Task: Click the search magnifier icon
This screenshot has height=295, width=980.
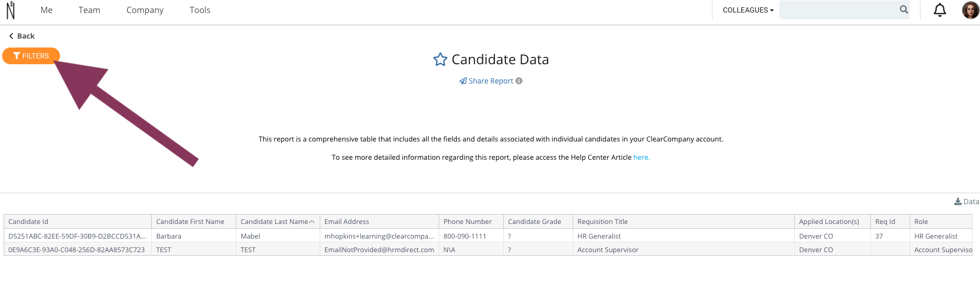Action: point(904,9)
